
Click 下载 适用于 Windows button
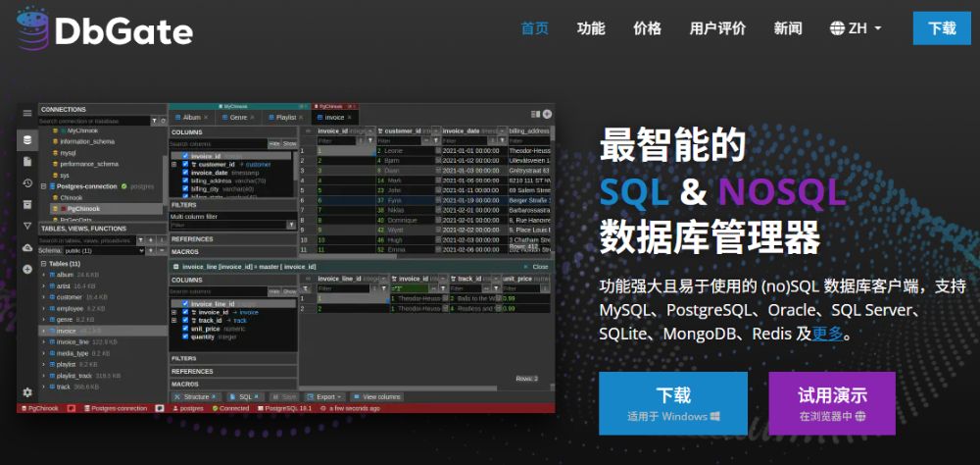coord(673,403)
